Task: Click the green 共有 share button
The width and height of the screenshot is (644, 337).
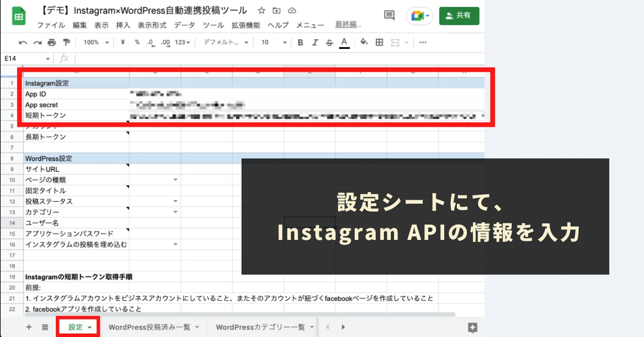Action: (459, 16)
